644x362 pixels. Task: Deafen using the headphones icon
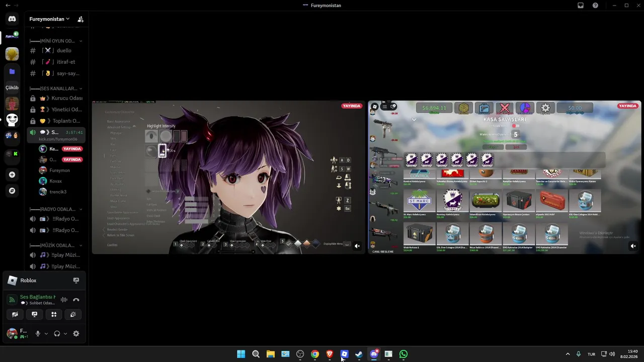pyautogui.click(x=57, y=333)
